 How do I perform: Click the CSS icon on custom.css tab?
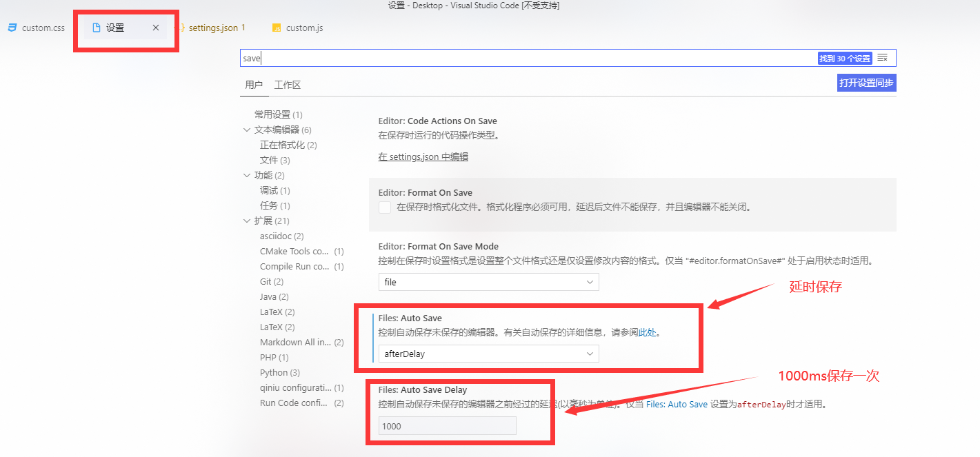click(x=12, y=28)
